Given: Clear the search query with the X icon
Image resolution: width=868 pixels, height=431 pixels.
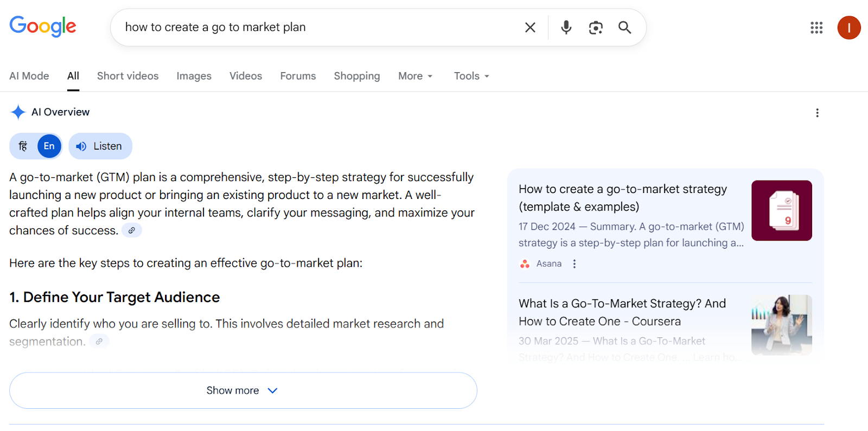Looking at the screenshot, I should pos(530,28).
